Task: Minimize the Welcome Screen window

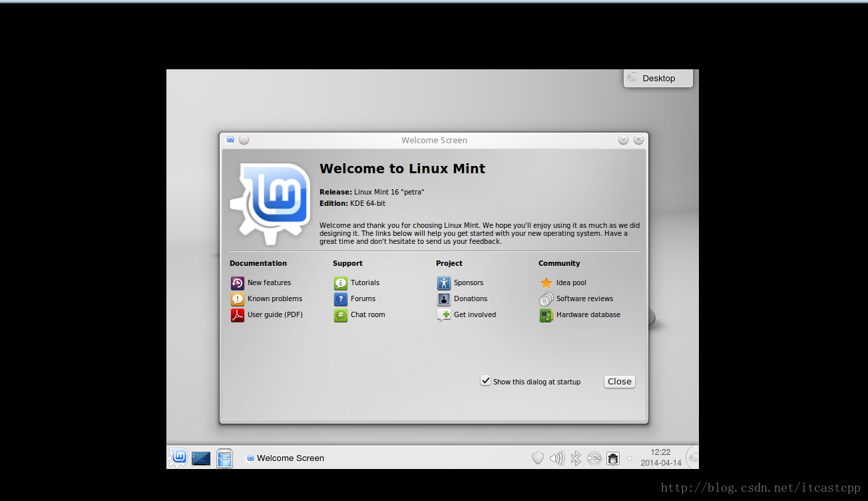Action: [x=623, y=140]
